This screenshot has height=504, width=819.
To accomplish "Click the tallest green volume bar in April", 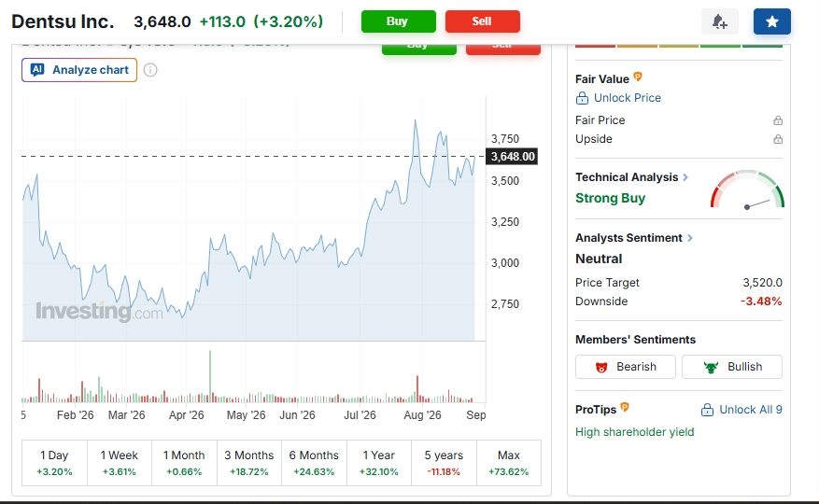I will (x=210, y=376).
